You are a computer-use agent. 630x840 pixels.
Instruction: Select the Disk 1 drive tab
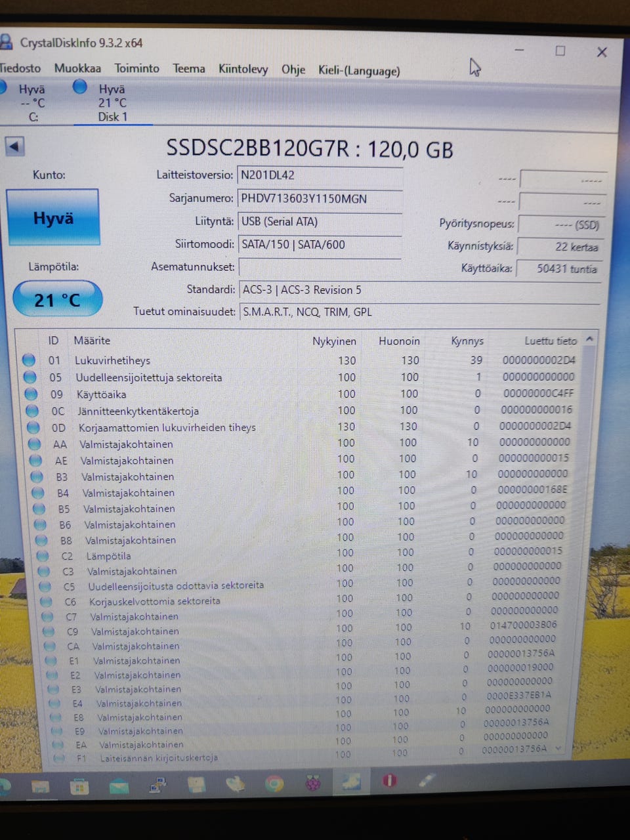(112, 103)
